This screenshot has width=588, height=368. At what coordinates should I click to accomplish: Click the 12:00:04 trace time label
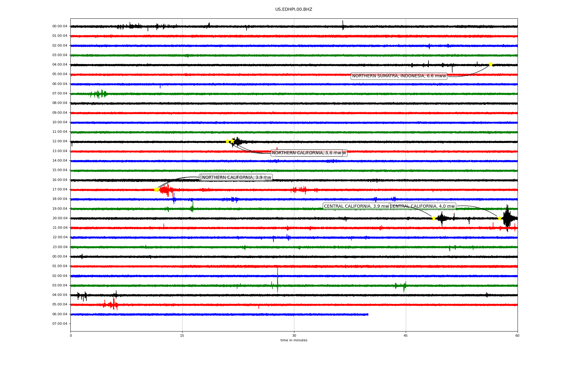pyautogui.click(x=60, y=141)
